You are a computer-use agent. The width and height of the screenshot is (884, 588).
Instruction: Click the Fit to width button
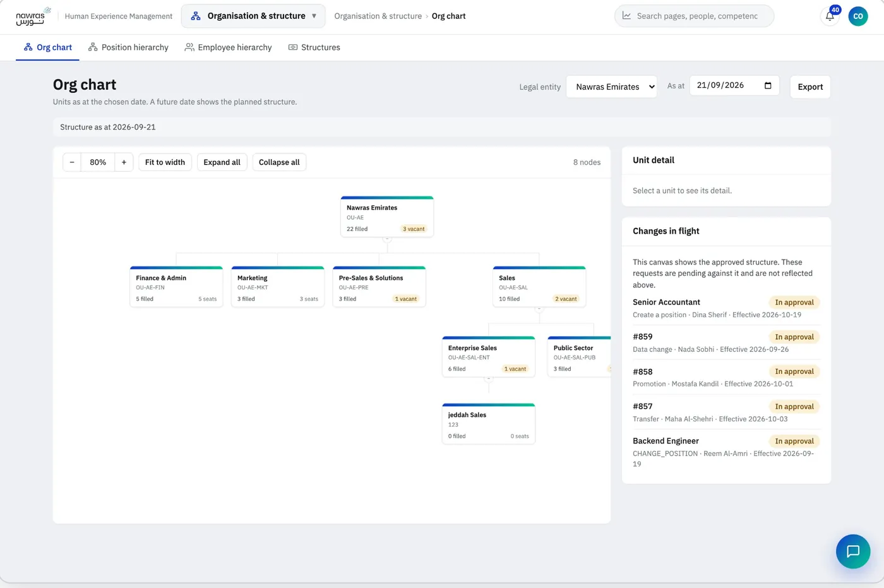pos(165,162)
